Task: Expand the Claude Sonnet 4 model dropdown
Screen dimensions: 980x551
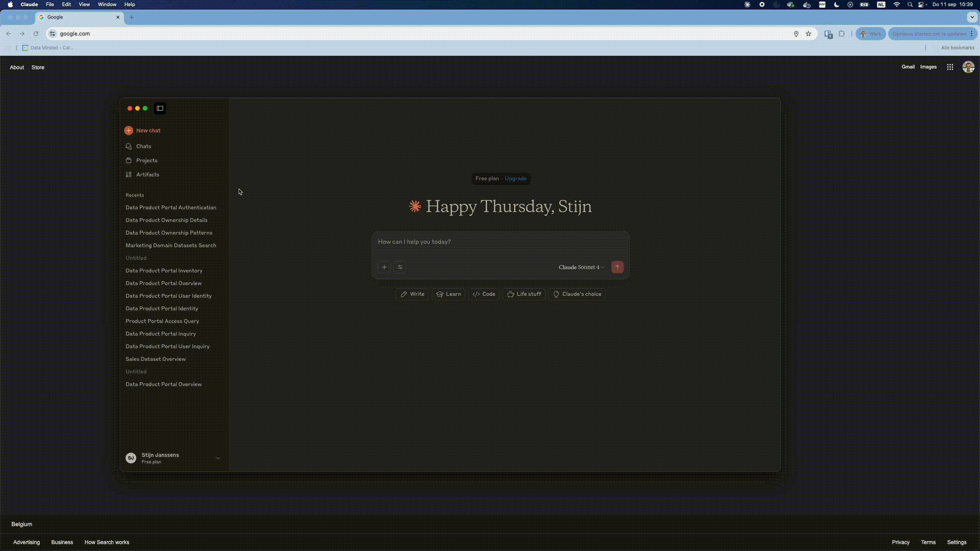Action: (x=581, y=267)
